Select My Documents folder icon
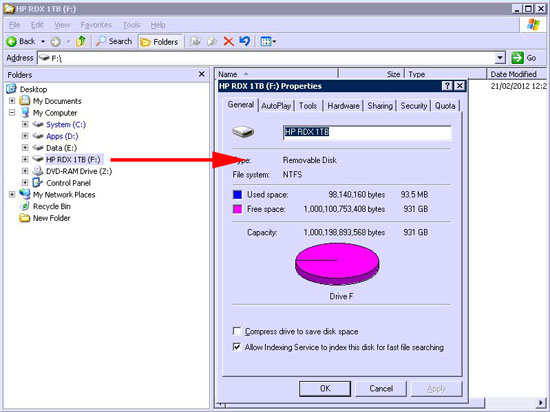Screen dimensions: 550x412 pos(25,101)
